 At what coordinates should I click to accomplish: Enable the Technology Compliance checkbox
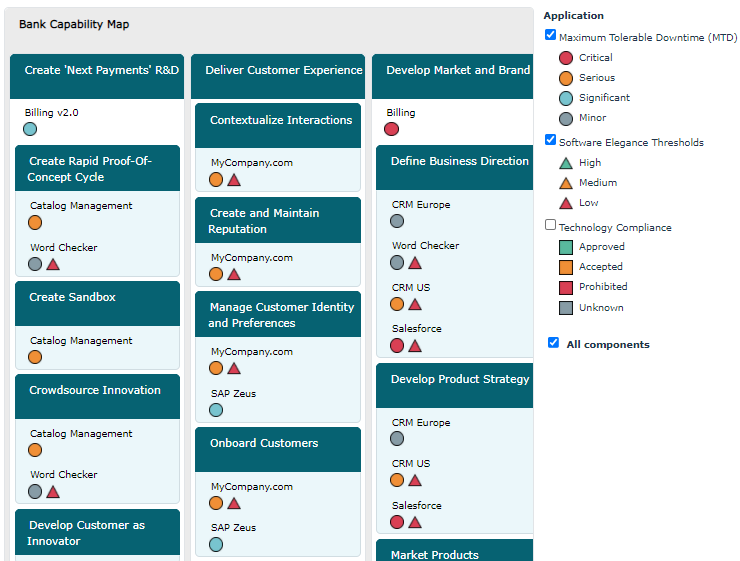click(550, 225)
